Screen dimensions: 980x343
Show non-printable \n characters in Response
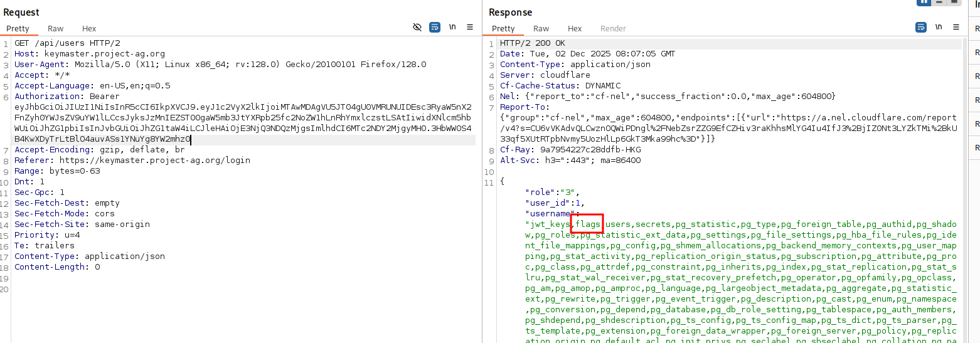tap(939, 28)
